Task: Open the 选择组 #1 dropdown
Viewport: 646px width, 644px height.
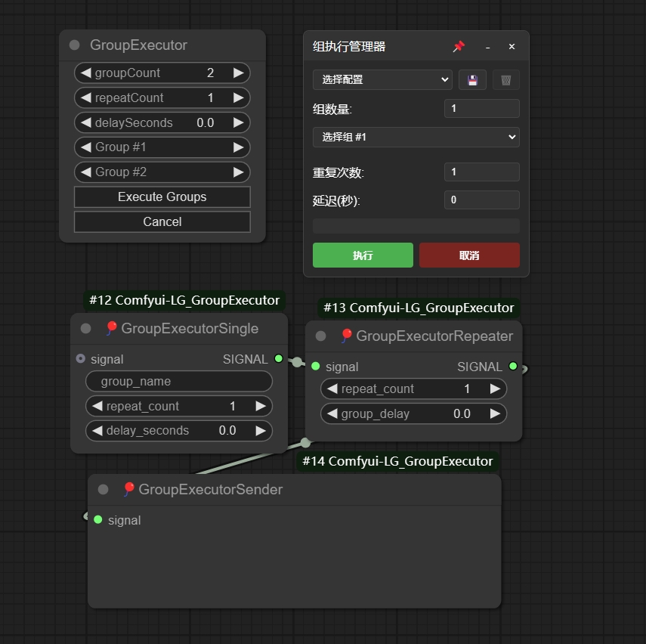Action: click(416, 137)
